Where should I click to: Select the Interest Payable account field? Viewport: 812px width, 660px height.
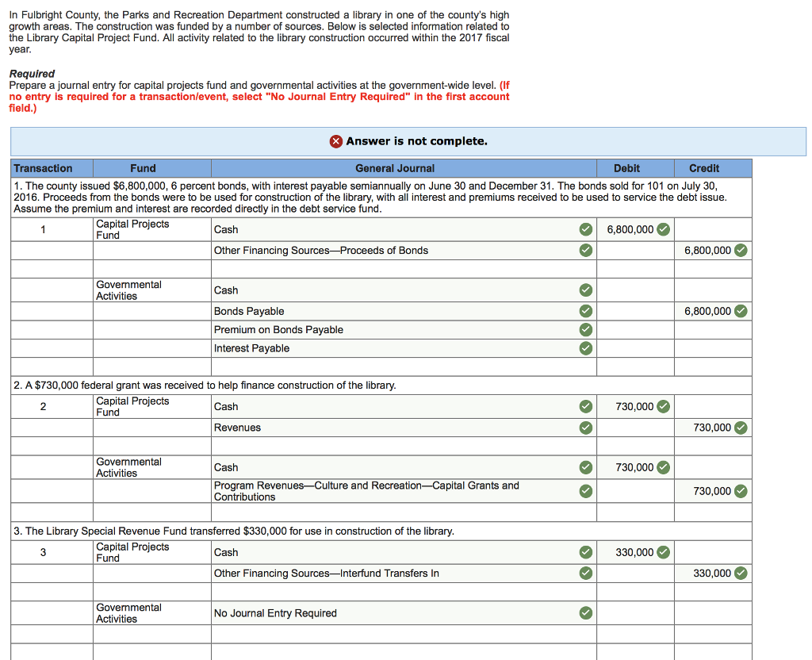point(404,348)
